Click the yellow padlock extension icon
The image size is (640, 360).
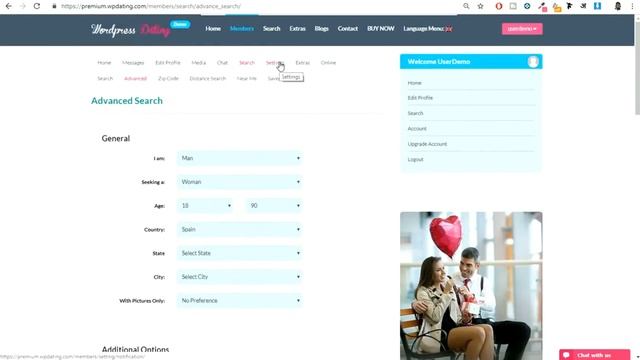tap(557, 7)
